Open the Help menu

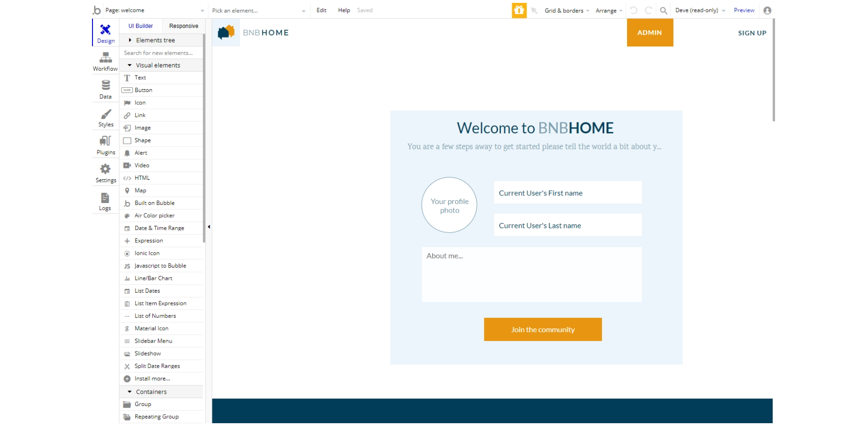(x=344, y=10)
